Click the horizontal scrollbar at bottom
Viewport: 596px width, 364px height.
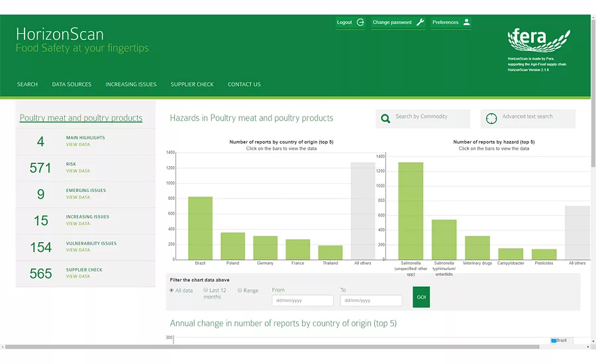272,347
